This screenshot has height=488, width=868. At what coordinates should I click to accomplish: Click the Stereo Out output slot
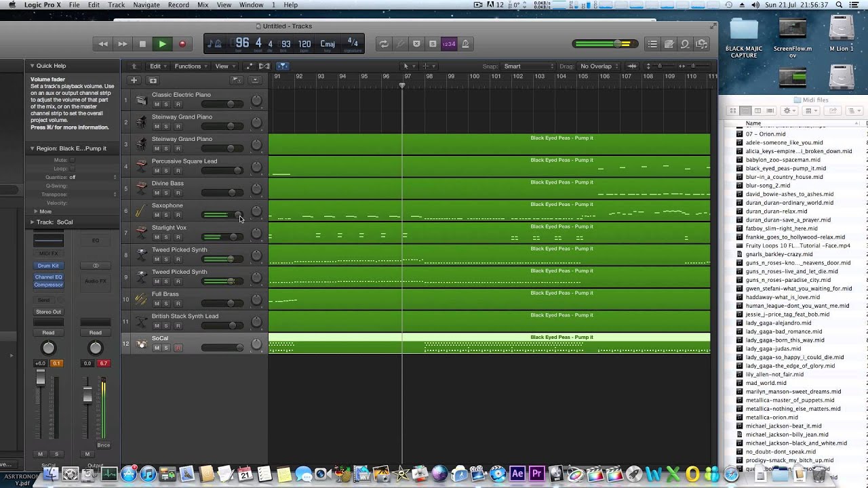click(x=48, y=312)
